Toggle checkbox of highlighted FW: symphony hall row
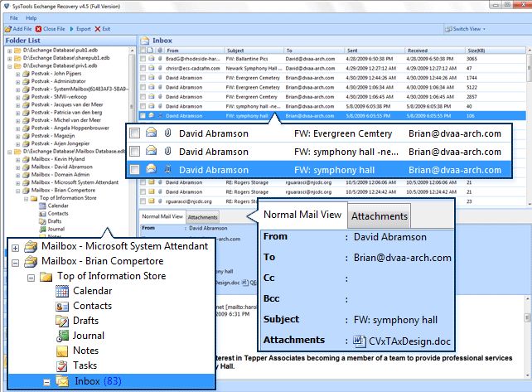 [134, 170]
